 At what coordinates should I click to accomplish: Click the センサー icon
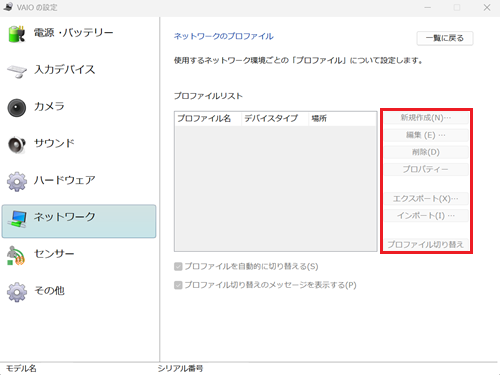(x=16, y=256)
